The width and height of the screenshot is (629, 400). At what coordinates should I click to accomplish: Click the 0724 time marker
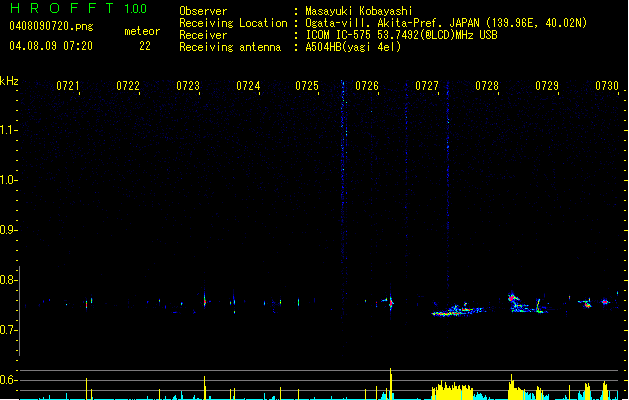(248, 86)
